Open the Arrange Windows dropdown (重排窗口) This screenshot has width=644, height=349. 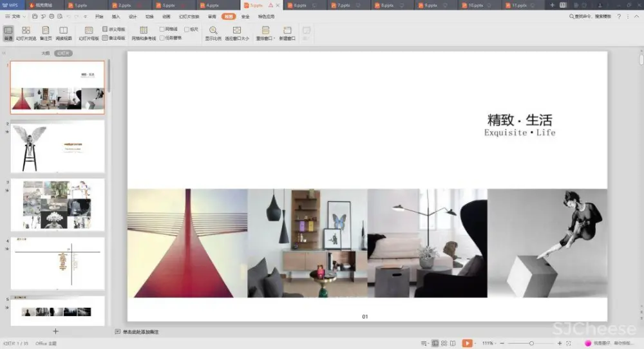[265, 33]
